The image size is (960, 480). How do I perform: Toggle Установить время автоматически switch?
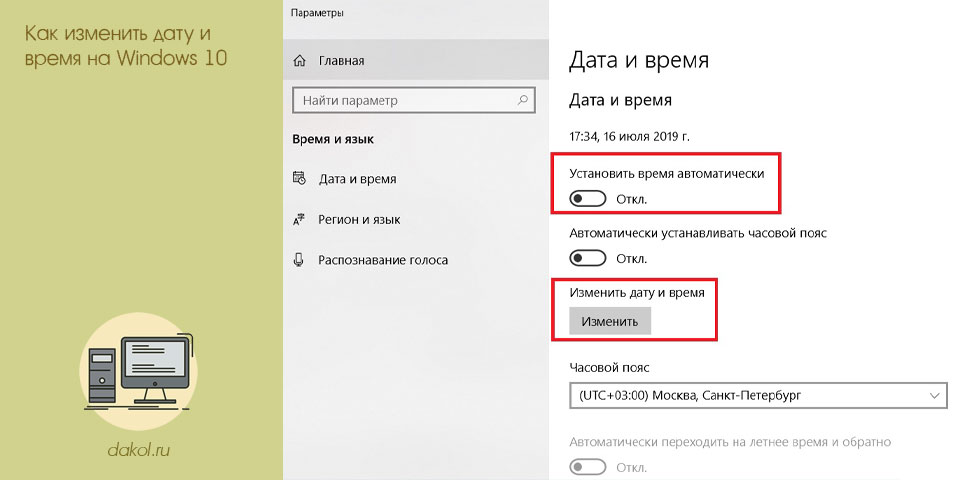pos(588,199)
